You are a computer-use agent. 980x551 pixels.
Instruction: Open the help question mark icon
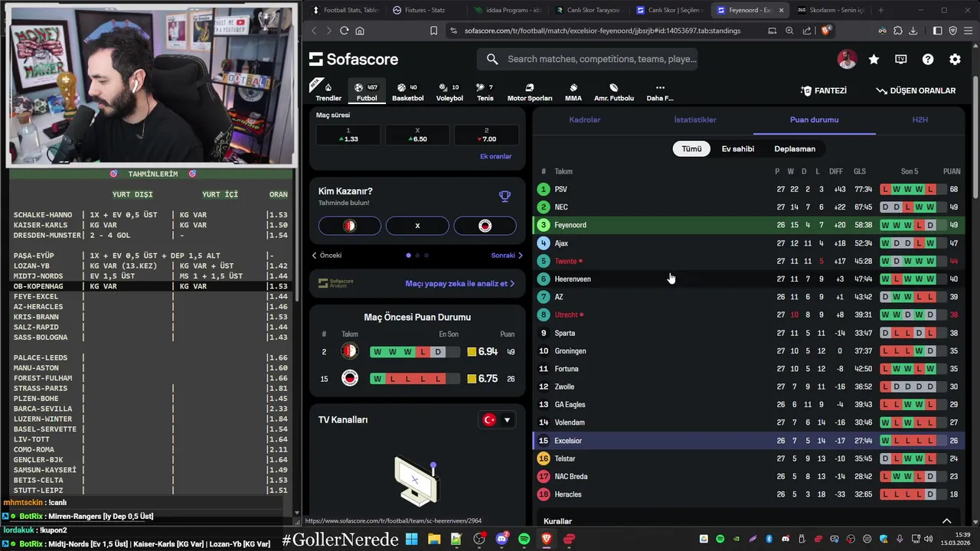click(928, 59)
